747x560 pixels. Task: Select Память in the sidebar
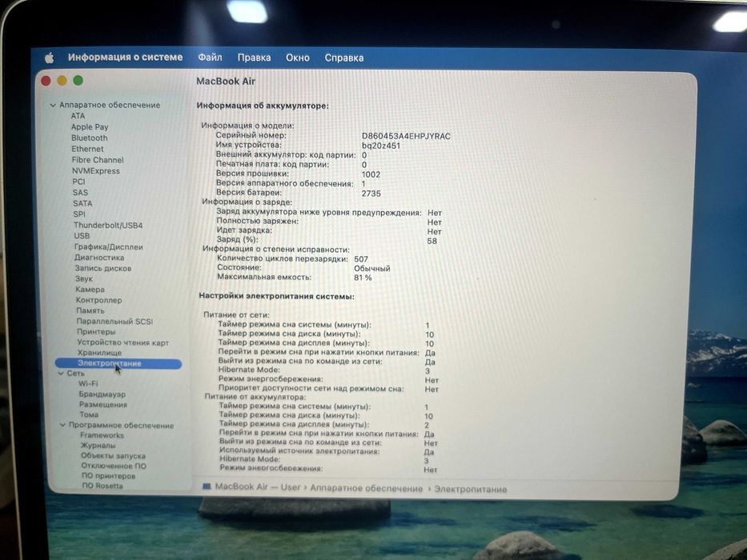(90, 310)
